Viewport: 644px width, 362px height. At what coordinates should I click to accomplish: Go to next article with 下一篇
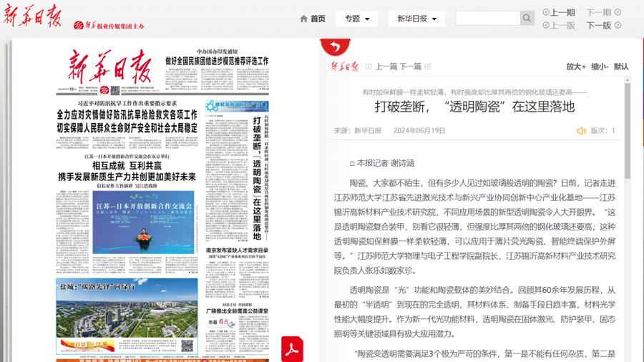tap(411, 67)
